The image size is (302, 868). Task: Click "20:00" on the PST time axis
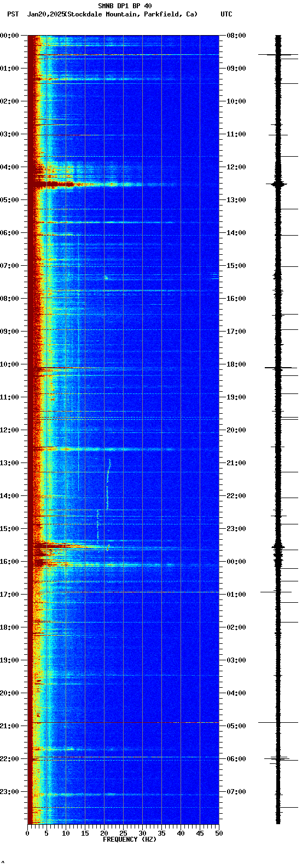pyautogui.click(x=9, y=693)
